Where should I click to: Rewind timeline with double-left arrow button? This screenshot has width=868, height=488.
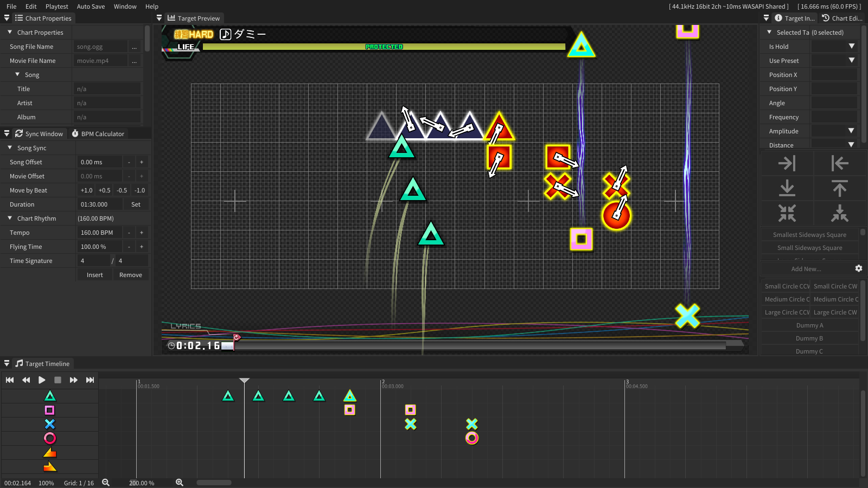click(x=26, y=380)
